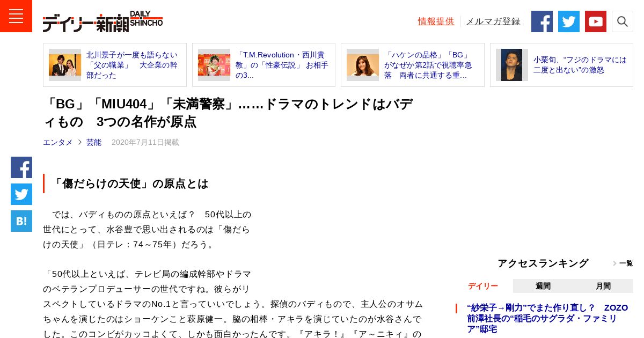The width and height of the screenshot is (644, 338).
Task: Click the Daily Shincho logo
Action: coord(103,21)
